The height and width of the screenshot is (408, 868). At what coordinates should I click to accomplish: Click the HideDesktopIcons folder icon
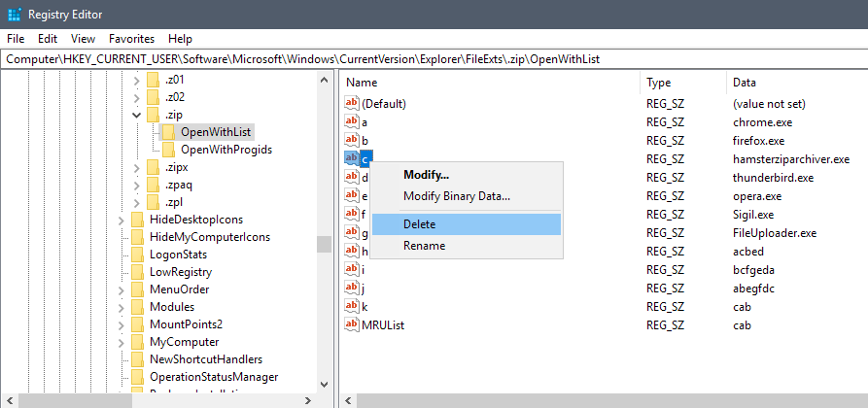(137, 220)
